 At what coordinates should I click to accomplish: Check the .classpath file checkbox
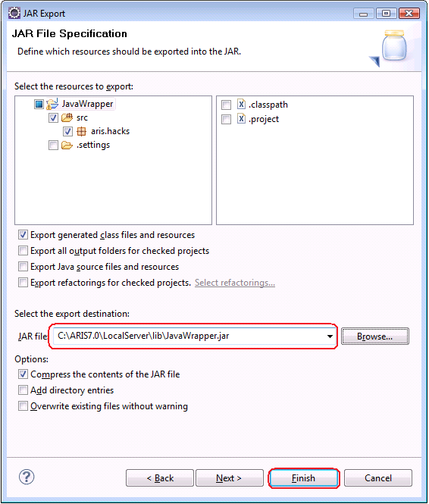click(x=226, y=105)
